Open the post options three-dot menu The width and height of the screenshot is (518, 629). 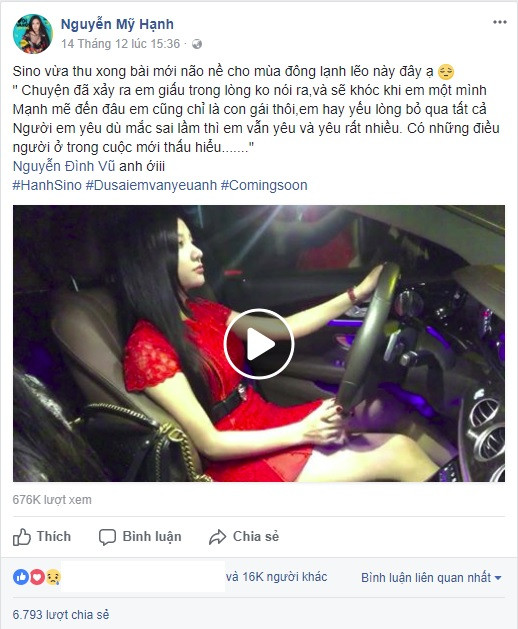pos(500,22)
